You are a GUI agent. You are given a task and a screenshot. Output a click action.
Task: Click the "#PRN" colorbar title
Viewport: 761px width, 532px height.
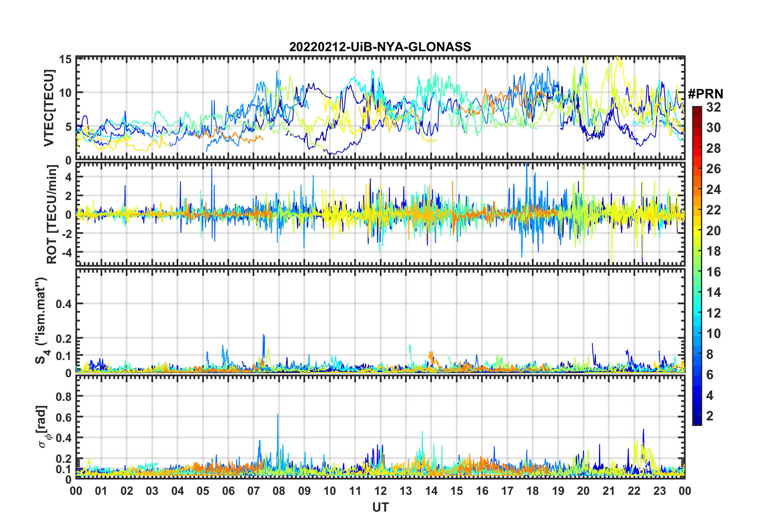[x=706, y=94]
